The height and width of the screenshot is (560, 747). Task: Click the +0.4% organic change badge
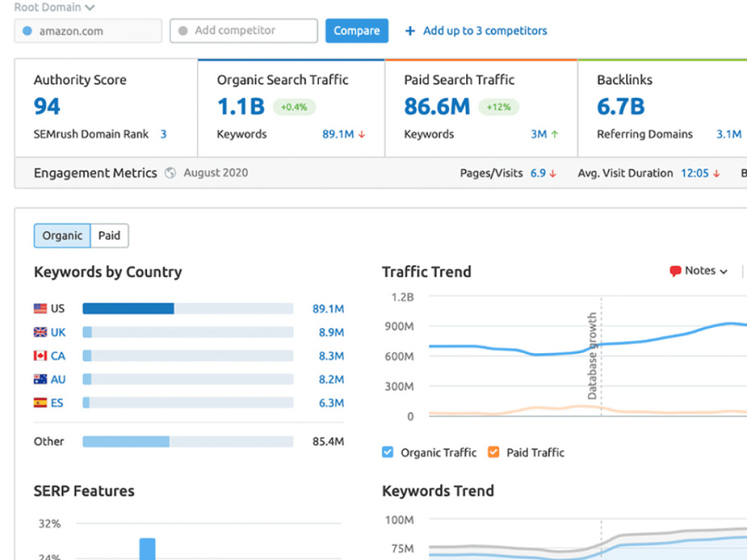[294, 107]
